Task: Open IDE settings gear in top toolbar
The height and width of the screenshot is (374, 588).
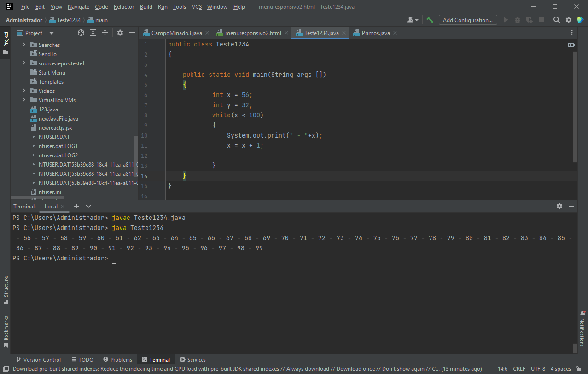Action: [x=569, y=20]
